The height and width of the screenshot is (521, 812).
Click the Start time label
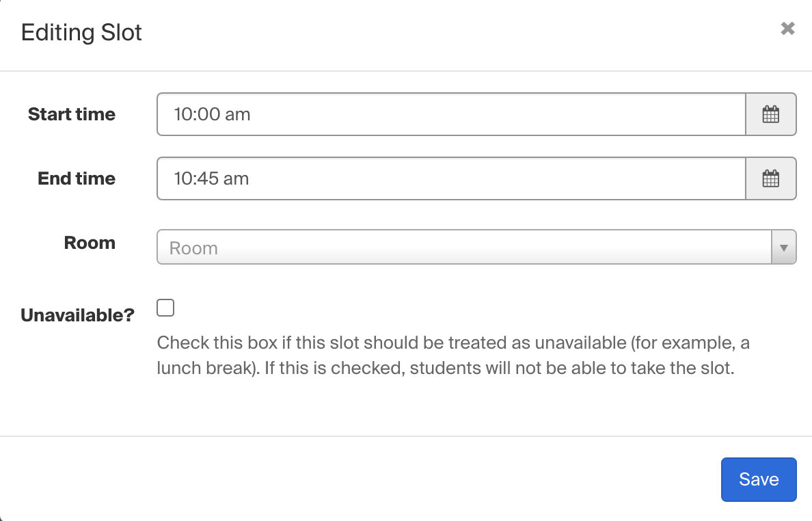tap(72, 114)
